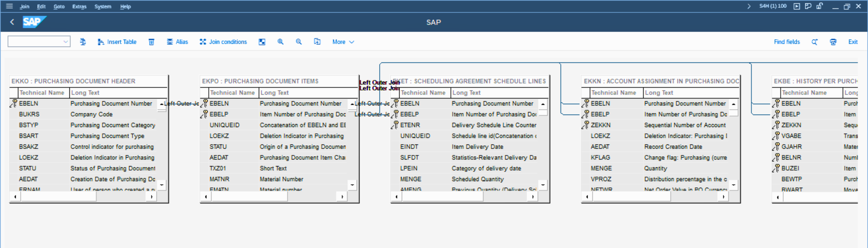
Task: Click the print icon near Exit
Action: tap(833, 42)
